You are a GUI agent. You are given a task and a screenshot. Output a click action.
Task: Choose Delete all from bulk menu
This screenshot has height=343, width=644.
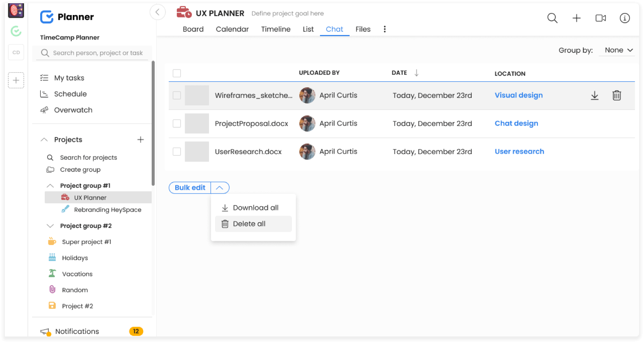coord(253,224)
